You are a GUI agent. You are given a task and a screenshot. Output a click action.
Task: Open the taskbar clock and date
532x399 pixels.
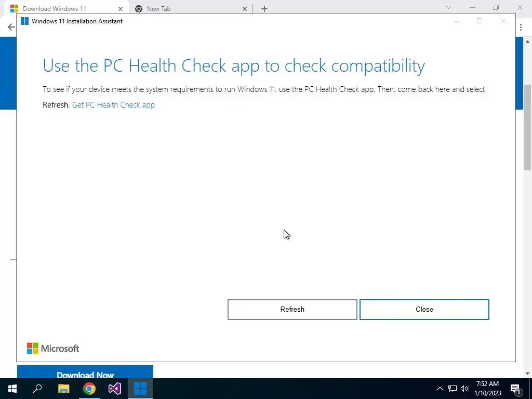click(x=487, y=389)
